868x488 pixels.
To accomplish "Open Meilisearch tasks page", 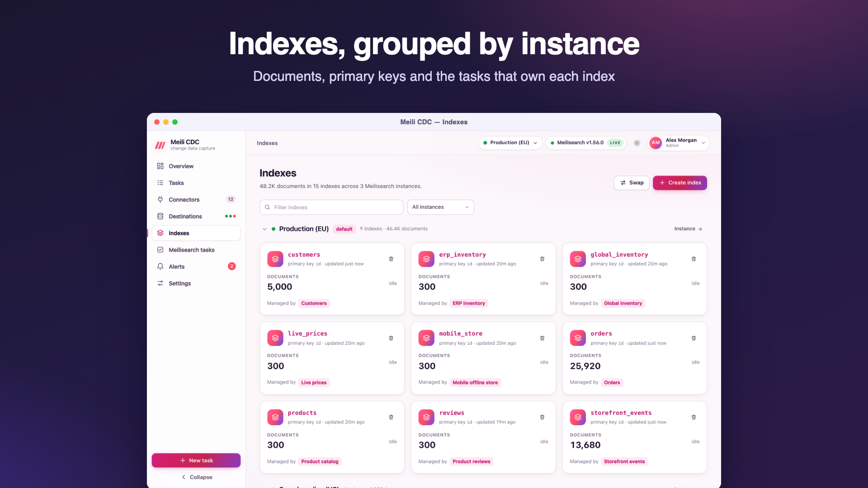I will (x=196, y=250).
